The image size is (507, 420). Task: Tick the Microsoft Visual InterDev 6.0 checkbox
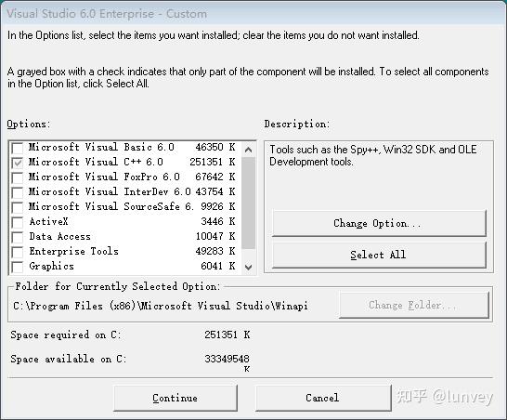coord(17,192)
